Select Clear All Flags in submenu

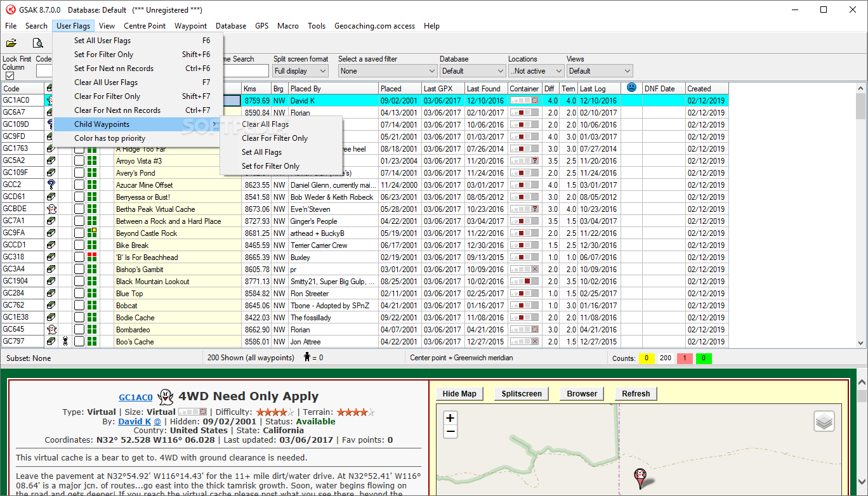[x=281, y=124]
